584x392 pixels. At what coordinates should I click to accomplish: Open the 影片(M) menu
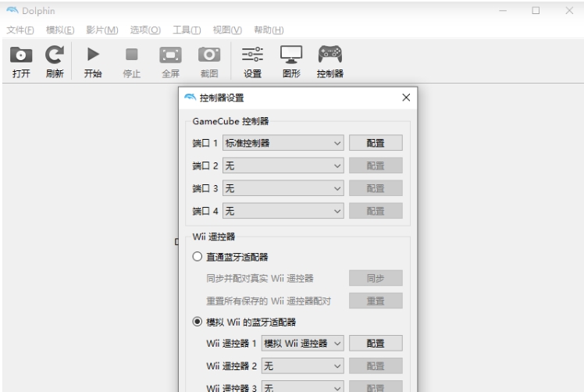click(x=102, y=30)
